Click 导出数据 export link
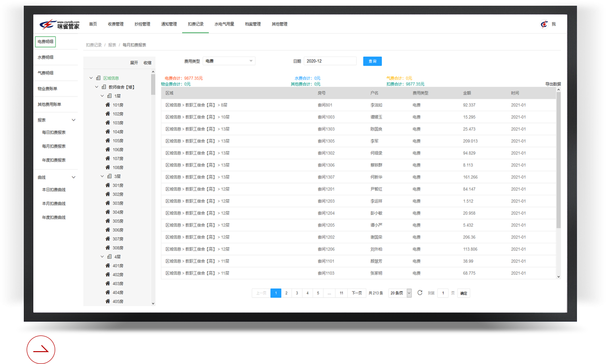The height and width of the screenshot is (364, 606). (553, 84)
